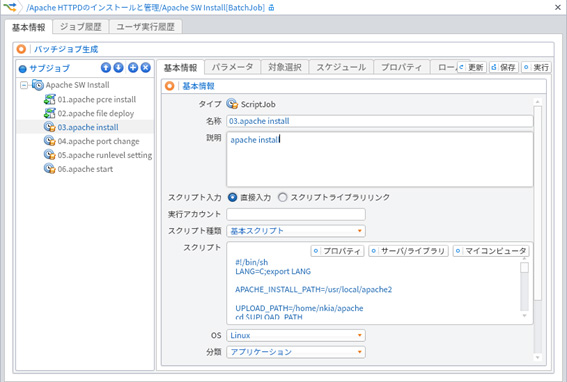
Task: Click orange circle icon of バッチジョブ生成
Action: pyautogui.click(x=21, y=49)
